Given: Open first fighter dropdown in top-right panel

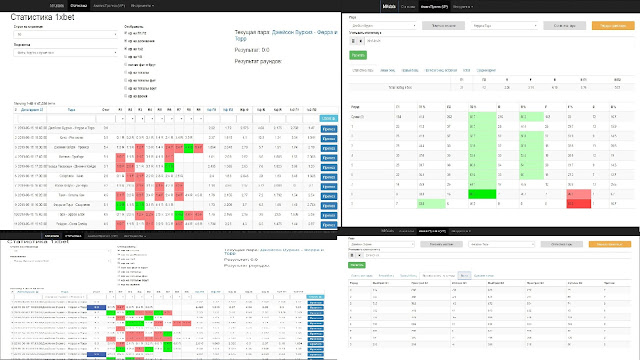Looking at the screenshot, I should pyautogui.click(x=383, y=26).
